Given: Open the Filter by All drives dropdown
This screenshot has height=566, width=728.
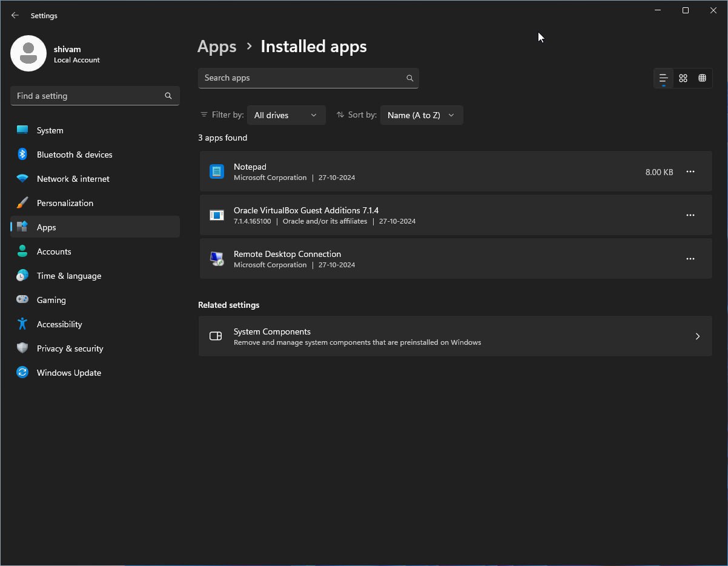Looking at the screenshot, I should 286,115.
